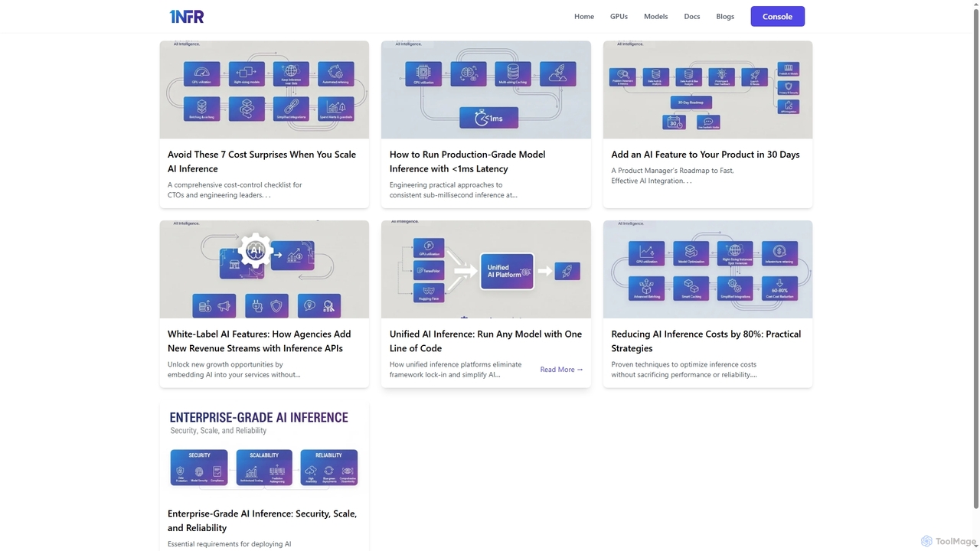Click the Read More link

click(561, 370)
